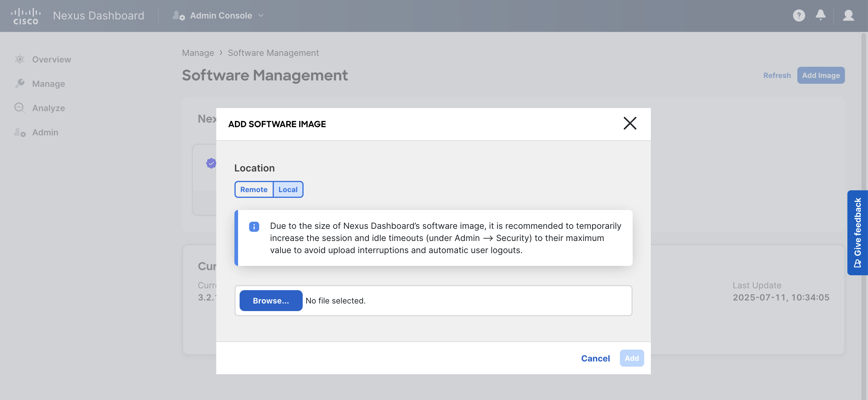This screenshot has width=868, height=400.
Task: Cancel the Add Software Image dialog
Action: pyautogui.click(x=595, y=358)
